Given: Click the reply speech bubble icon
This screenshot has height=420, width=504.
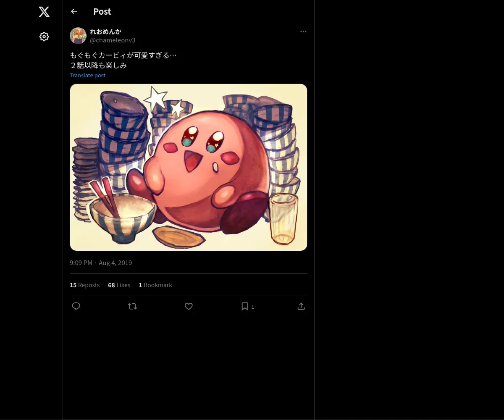Looking at the screenshot, I should (76, 306).
